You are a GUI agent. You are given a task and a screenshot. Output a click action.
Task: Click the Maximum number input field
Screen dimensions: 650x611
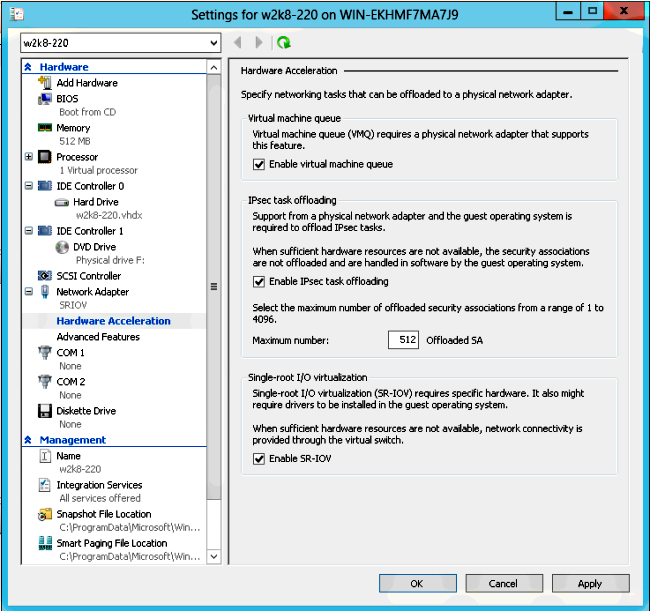coord(403,340)
